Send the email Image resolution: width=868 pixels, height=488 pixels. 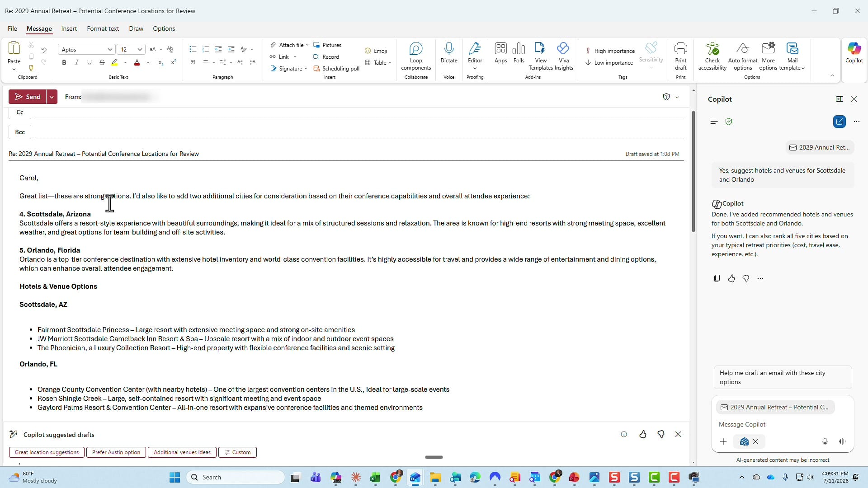(28, 97)
